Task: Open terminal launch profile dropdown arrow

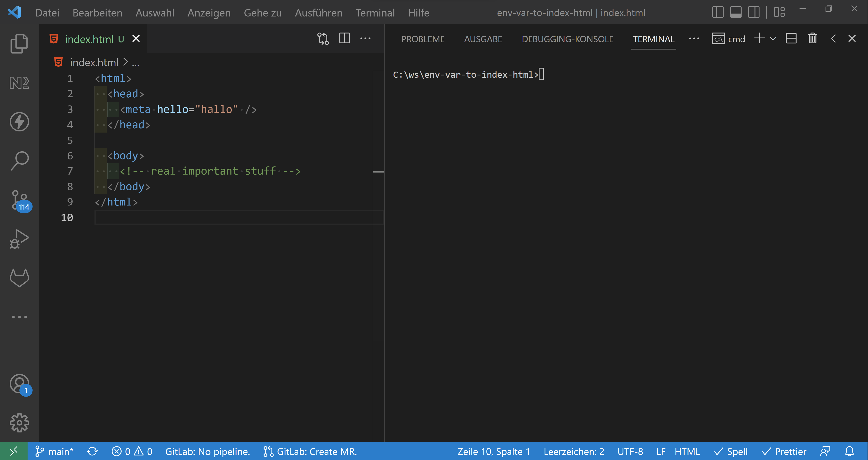Action: [x=773, y=39]
